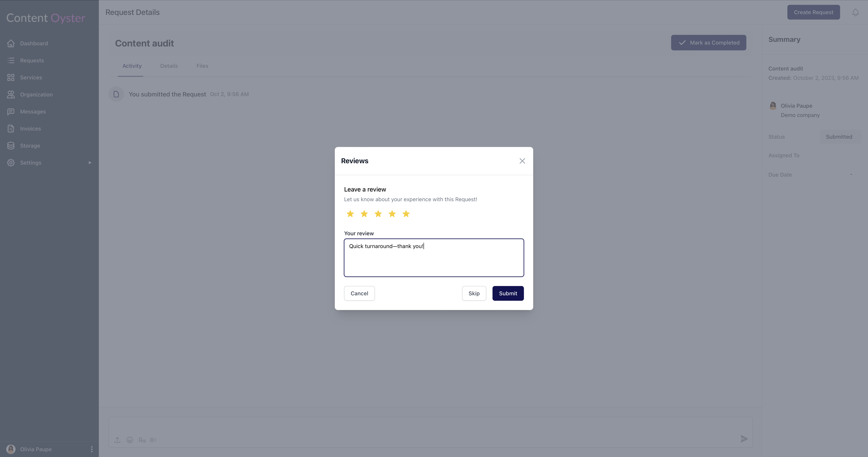Open the Dashboard home icon
Image resolution: width=868 pixels, height=457 pixels.
(11, 43)
